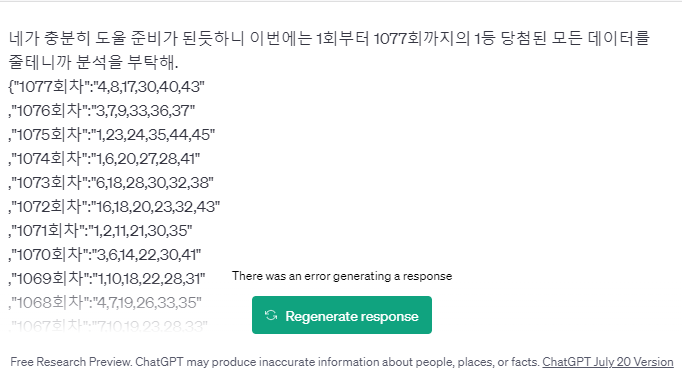Select the 1074회차 data line
The height and width of the screenshot is (372, 682).
pos(104,158)
